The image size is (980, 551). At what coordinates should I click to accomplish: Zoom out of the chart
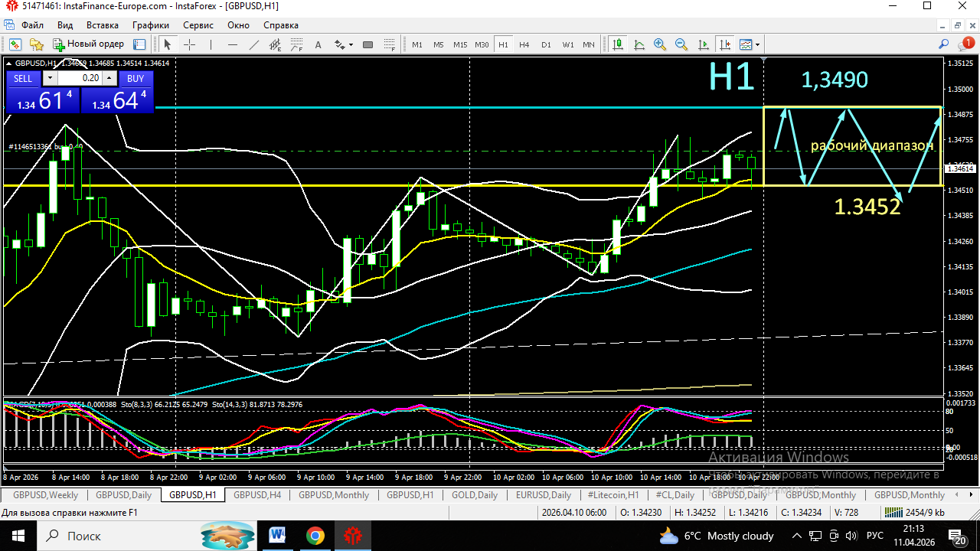click(681, 44)
